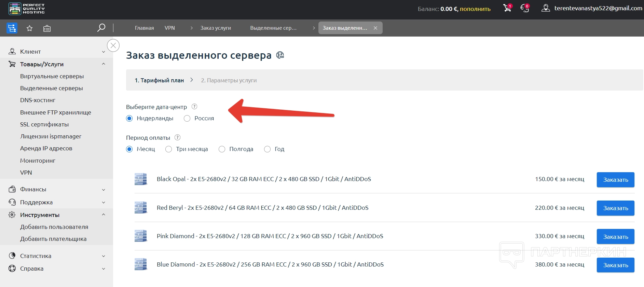
Task: Click the Клиент person icon
Action: (12, 52)
